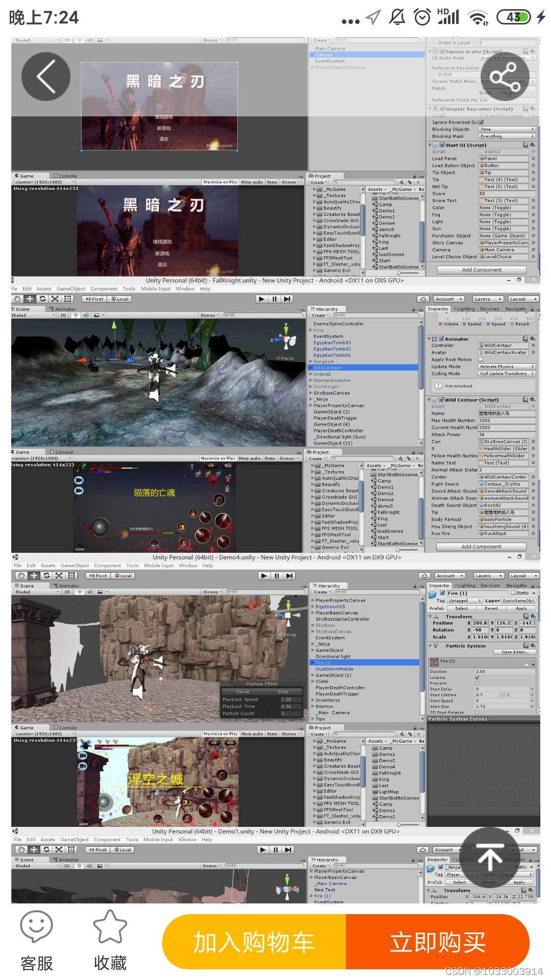Click Add Component below Start UI script
551x980 pixels.
coord(482,269)
